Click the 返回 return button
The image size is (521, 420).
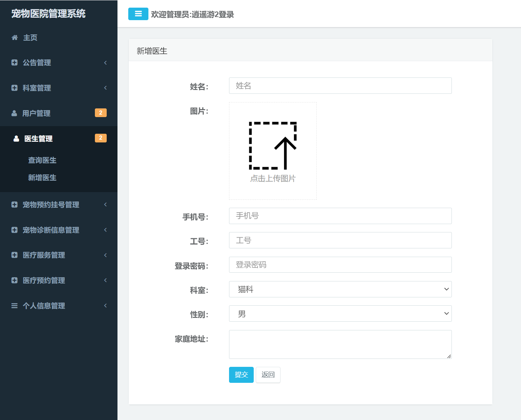[268, 375]
